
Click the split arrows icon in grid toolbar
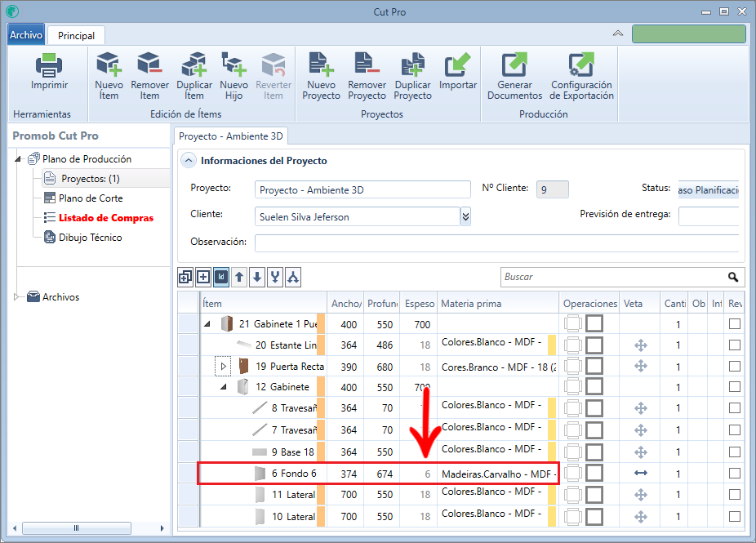point(292,278)
